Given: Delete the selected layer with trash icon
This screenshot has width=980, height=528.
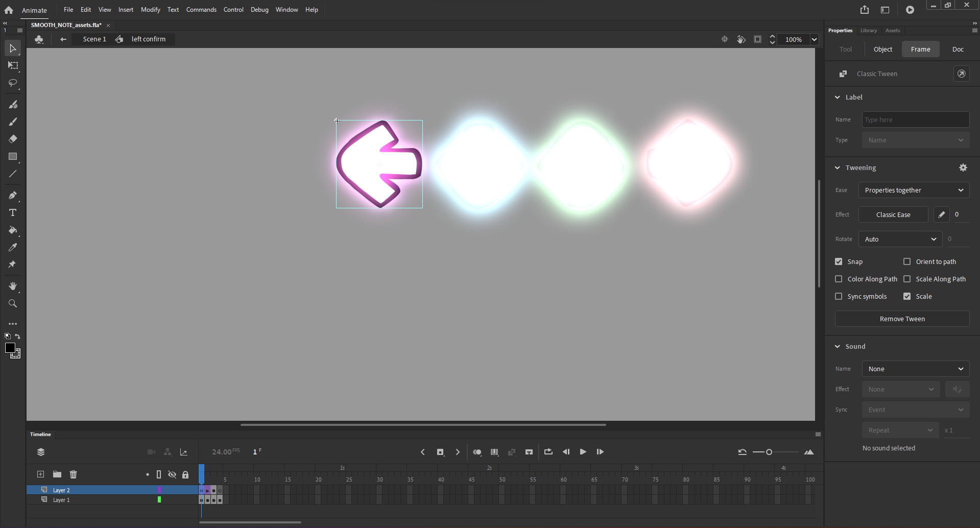Looking at the screenshot, I should pos(73,474).
